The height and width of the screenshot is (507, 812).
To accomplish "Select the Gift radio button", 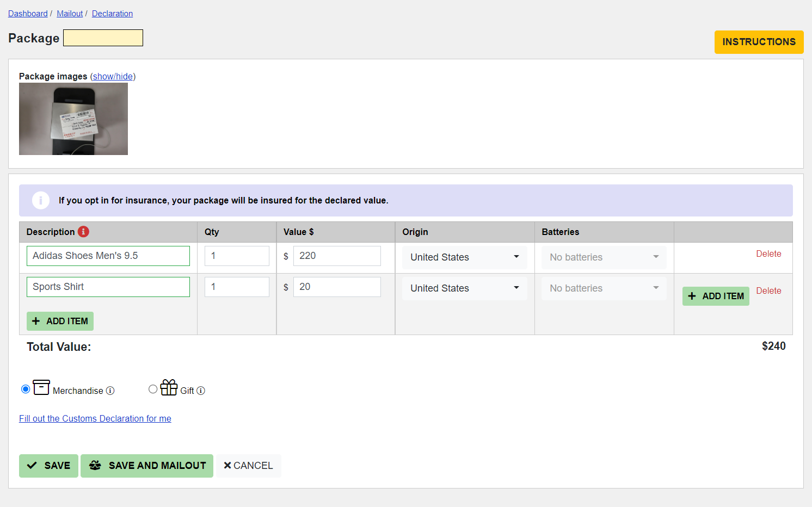I will (153, 389).
